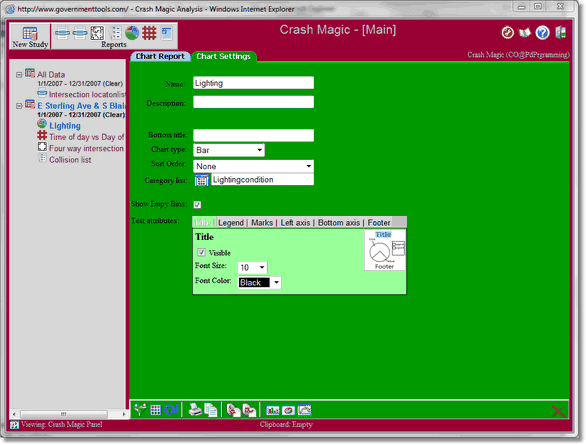Open the collision diagram report icon

97,34
